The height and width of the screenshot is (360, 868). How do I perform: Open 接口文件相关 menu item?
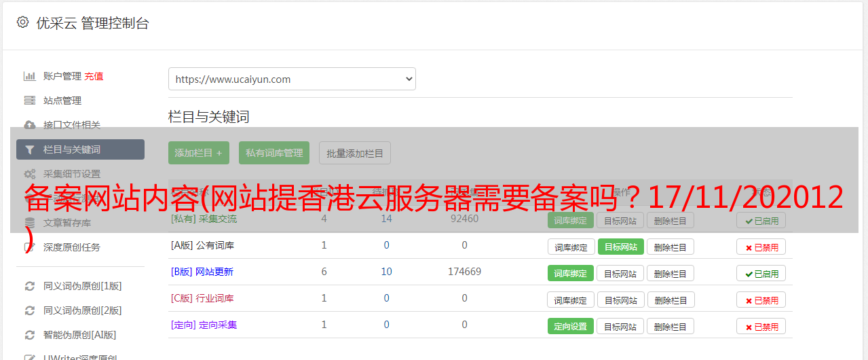pos(72,125)
